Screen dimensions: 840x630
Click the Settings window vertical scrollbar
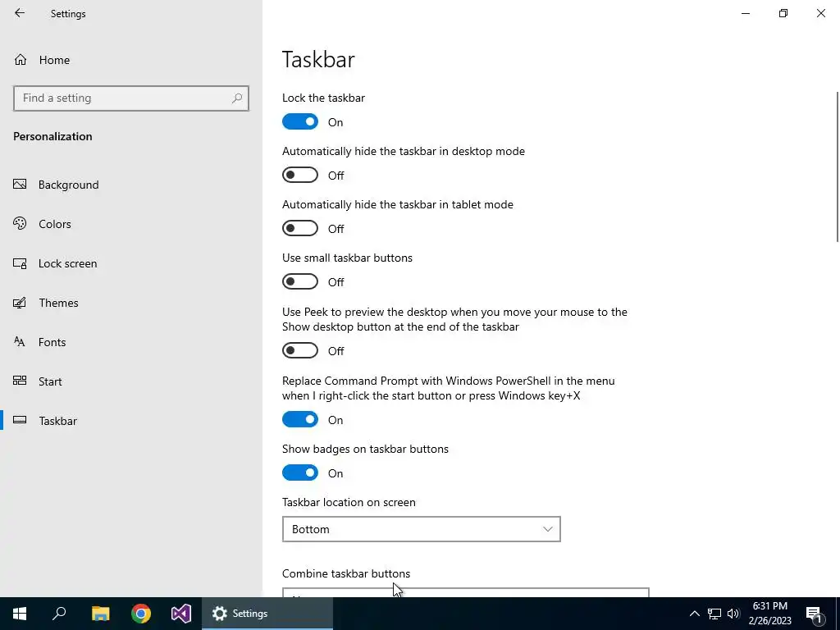pos(838,166)
